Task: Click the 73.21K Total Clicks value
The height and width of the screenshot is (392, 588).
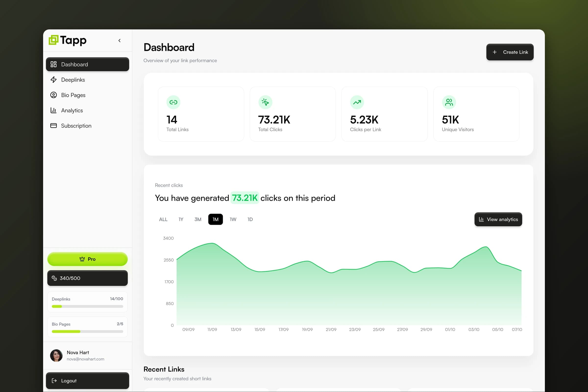Action: pyautogui.click(x=274, y=120)
